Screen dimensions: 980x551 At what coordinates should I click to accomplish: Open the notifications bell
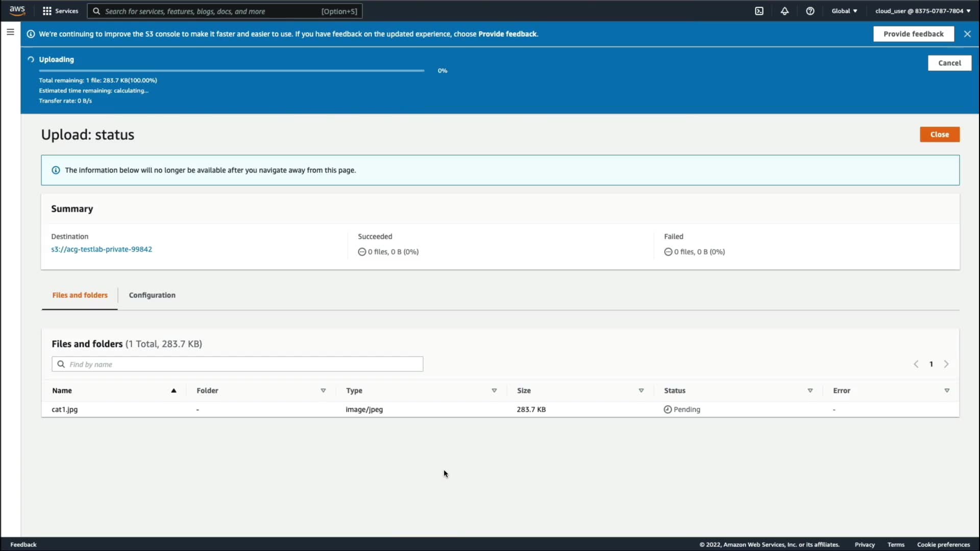pos(785,11)
